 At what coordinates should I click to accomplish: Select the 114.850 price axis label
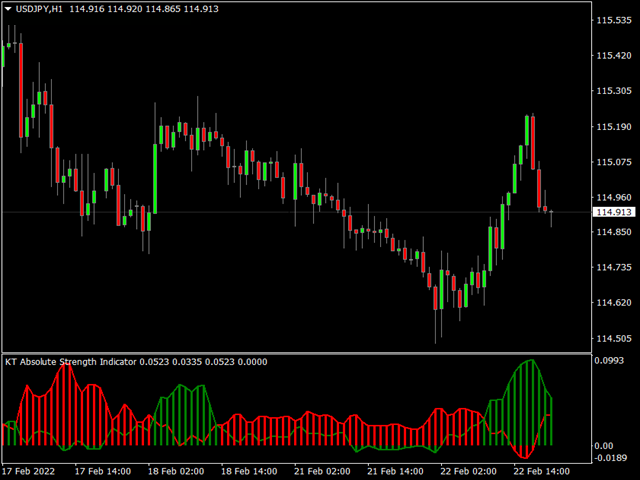click(613, 232)
